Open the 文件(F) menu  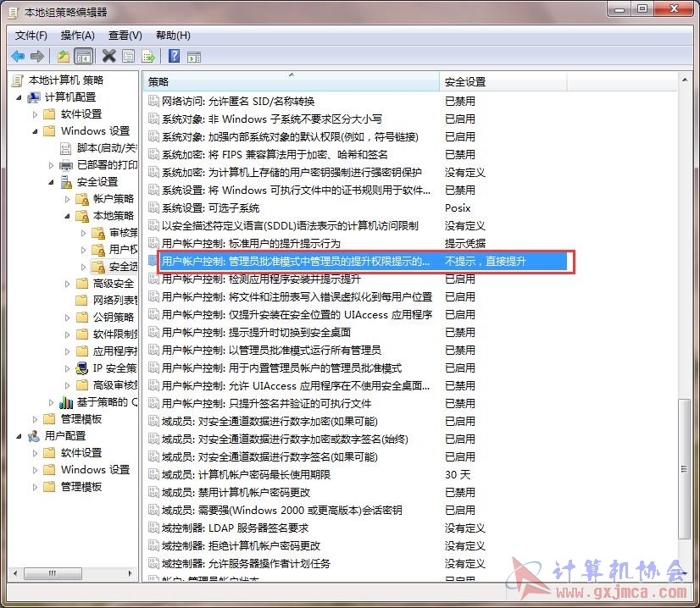[x=31, y=35]
